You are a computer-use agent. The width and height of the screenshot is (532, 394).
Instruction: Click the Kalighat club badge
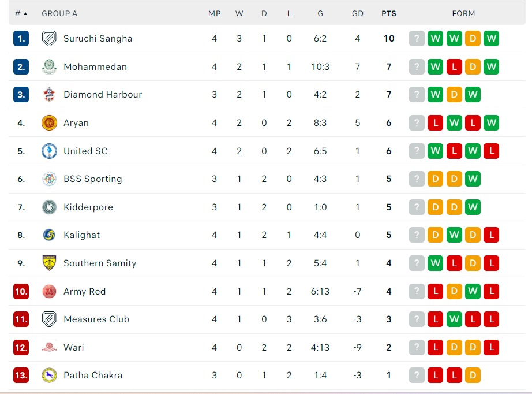(49, 235)
